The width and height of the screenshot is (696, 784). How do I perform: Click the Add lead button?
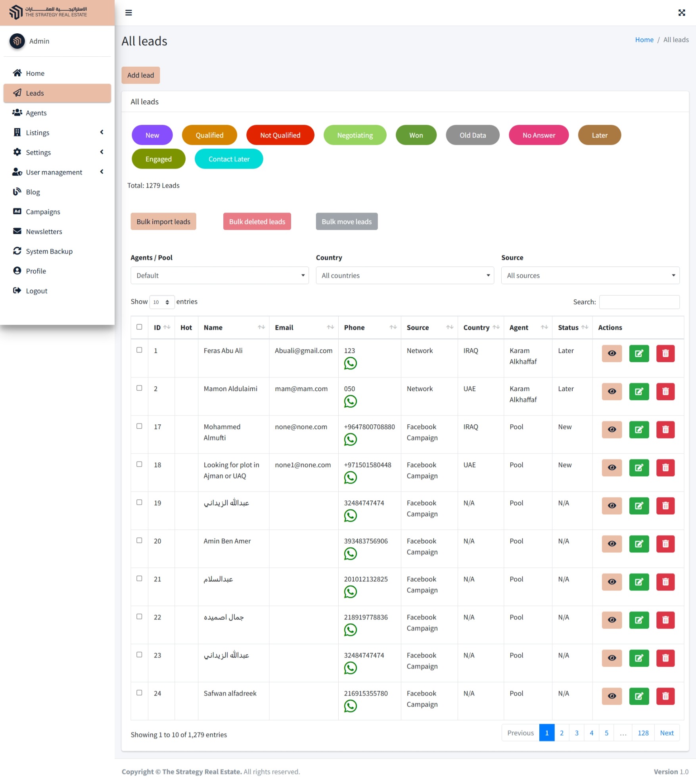[140, 75]
